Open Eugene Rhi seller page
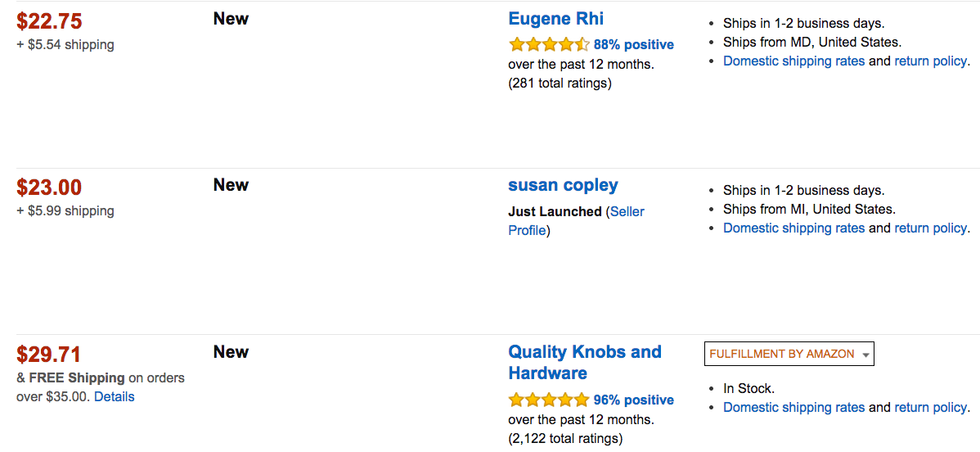980x452 pixels. coord(555,19)
